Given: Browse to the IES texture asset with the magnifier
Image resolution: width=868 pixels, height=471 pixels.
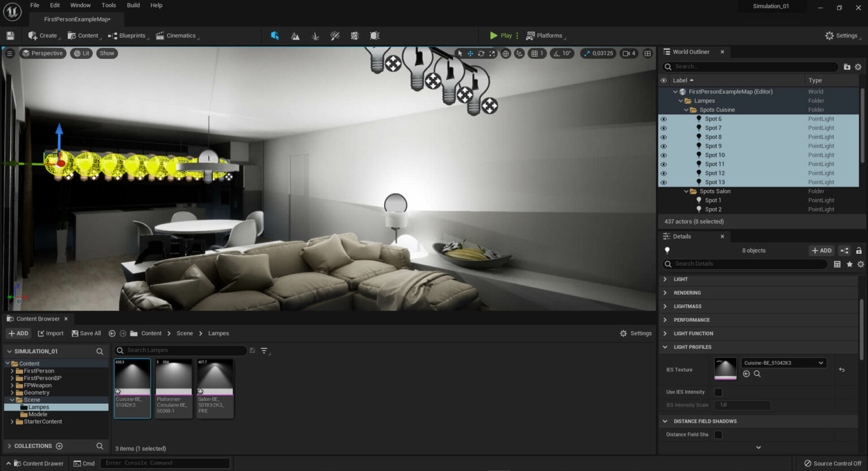Looking at the screenshot, I should click(x=757, y=374).
